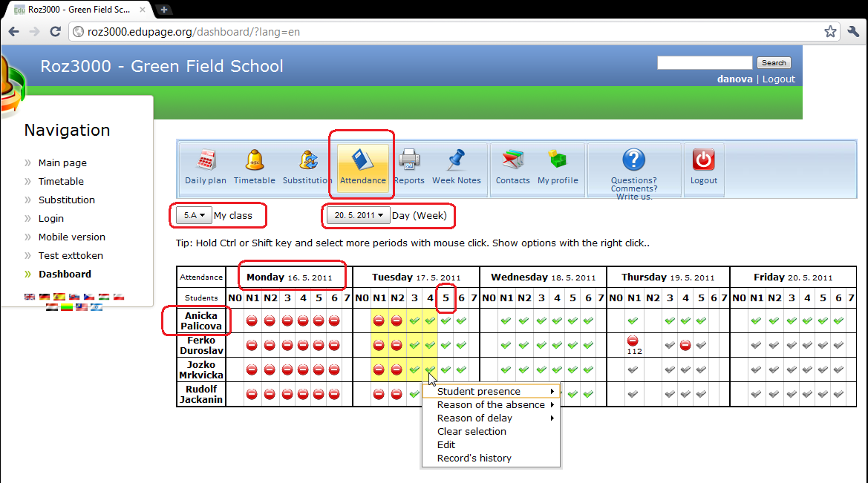Image resolution: width=868 pixels, height=483 pixels.
Task: Choose Record's history from context menu
Action: click(x=474, y=459)
